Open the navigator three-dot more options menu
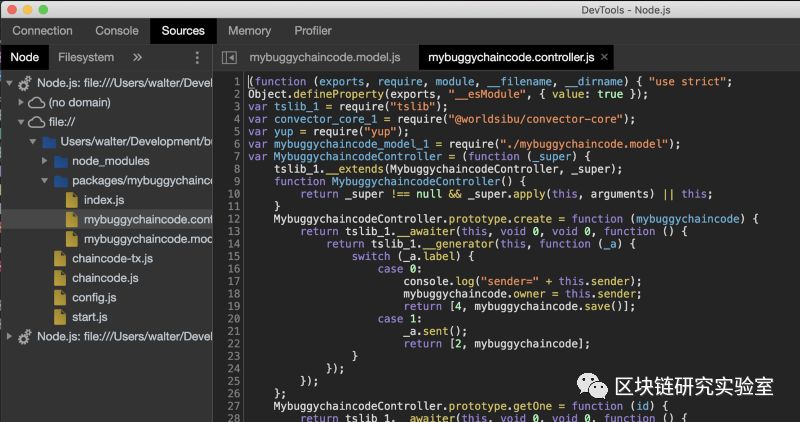 (197, 58)
